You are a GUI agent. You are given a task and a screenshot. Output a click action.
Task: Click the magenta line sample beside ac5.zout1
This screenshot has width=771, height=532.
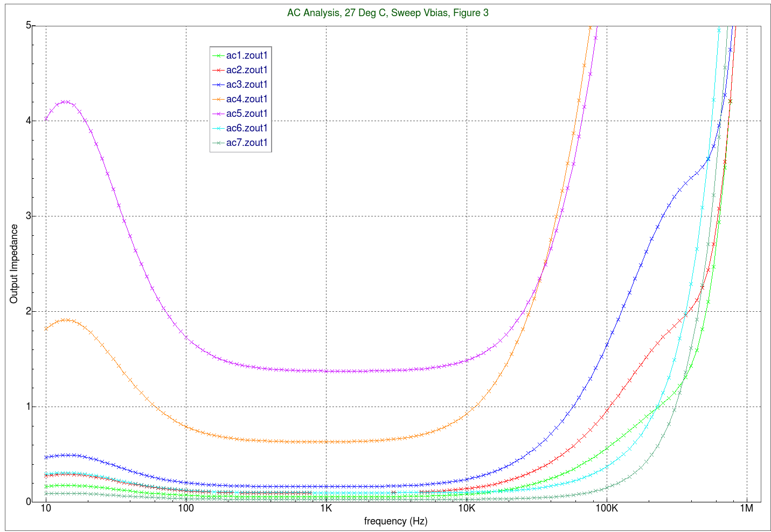click(218, 114)
